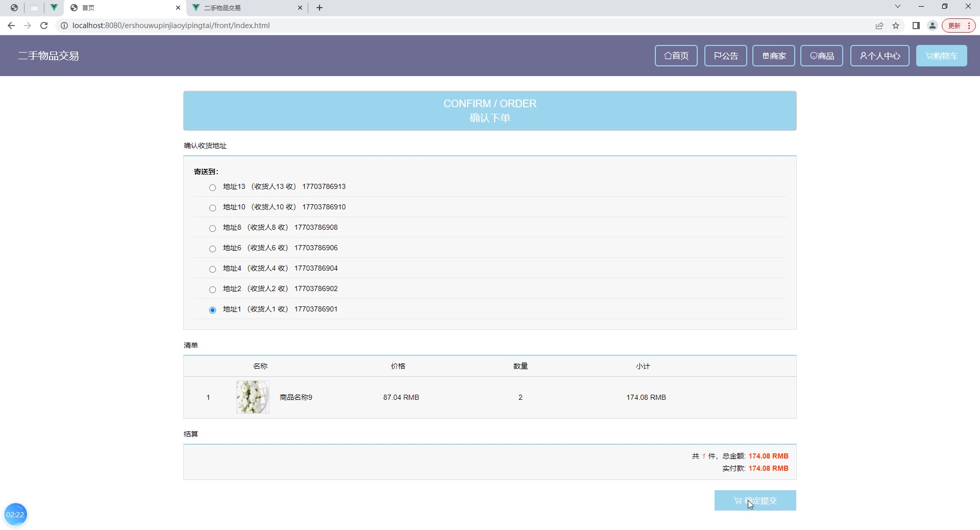This screenshot has height=530, width=980.
Task: Open the user profile avatar icon
Action: pos(933,26)
